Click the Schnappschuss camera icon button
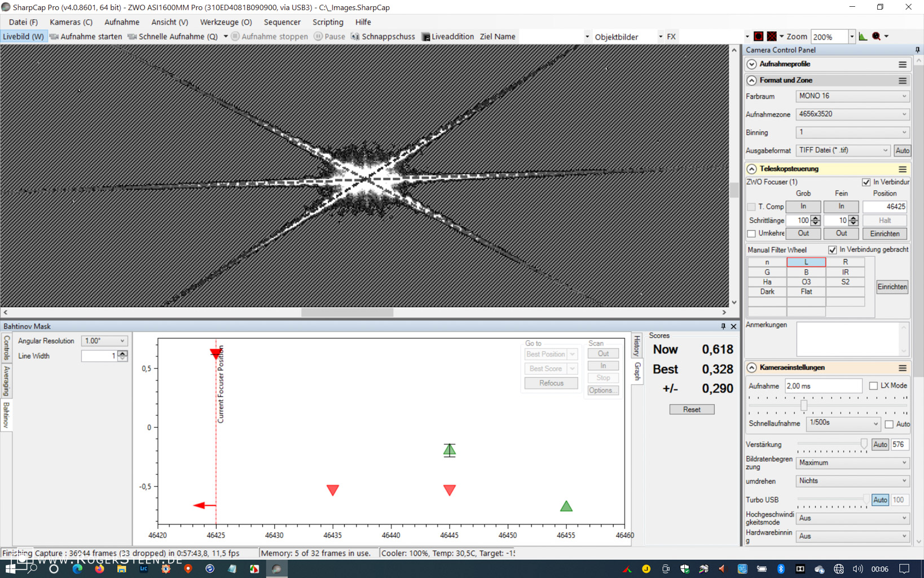 click(383, 37)
